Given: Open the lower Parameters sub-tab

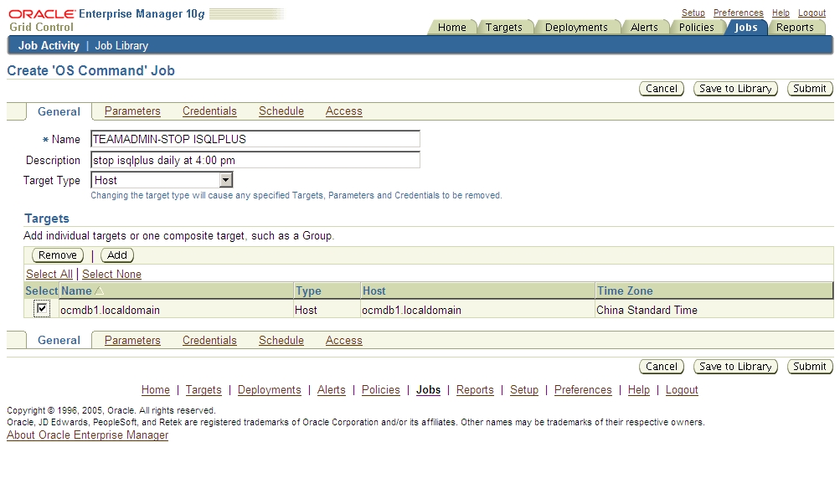Looking at the screenshot, I should click(x=132, y=340).
